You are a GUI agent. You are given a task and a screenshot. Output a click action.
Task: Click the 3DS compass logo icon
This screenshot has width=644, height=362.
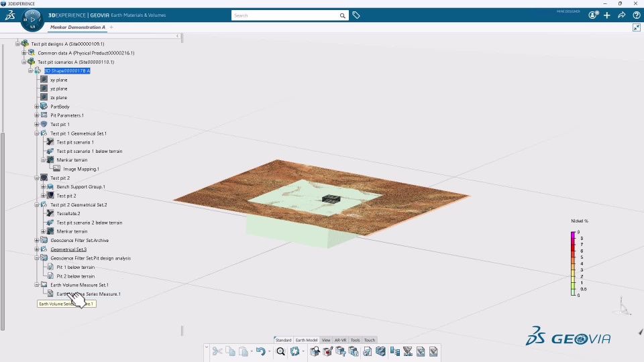tap(10, 15)
